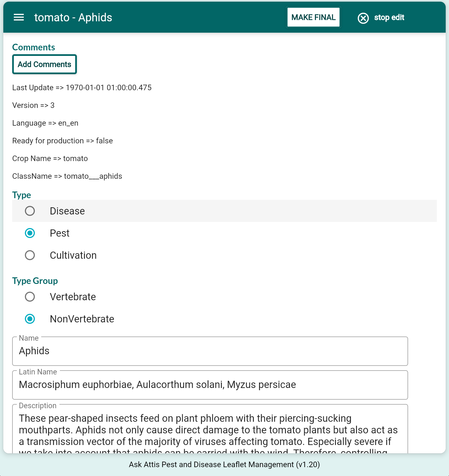Click the MAKE FINAL button

314,17
